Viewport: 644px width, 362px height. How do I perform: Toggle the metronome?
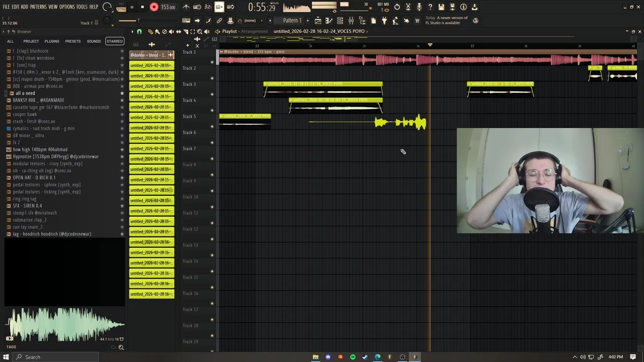(186, 7)
